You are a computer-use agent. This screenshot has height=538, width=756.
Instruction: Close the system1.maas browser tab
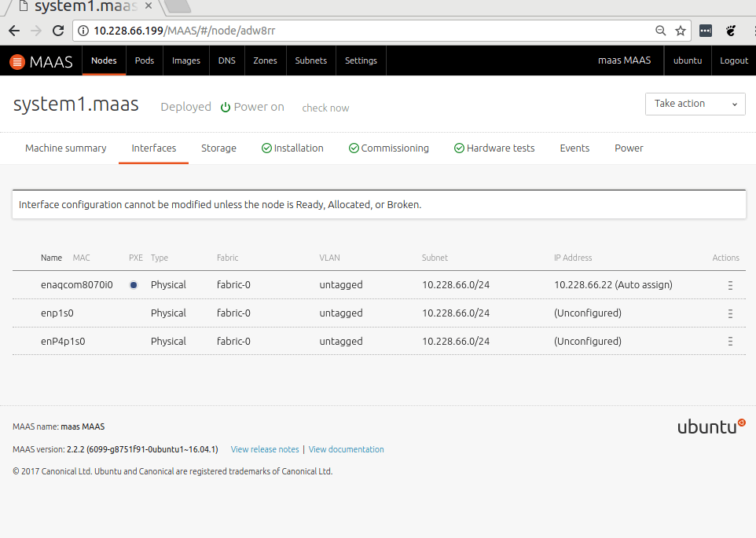(149, 5)
